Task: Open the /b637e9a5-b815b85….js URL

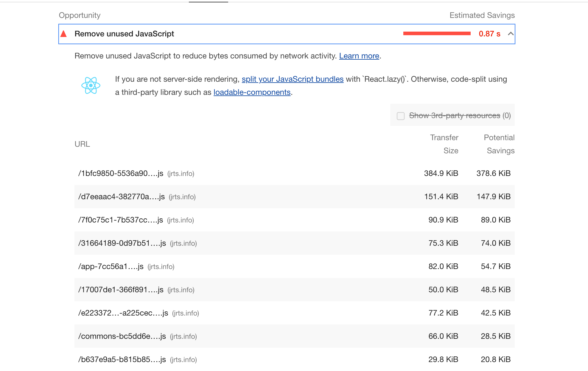Action: pyautogui.click(x=122, y=359)
